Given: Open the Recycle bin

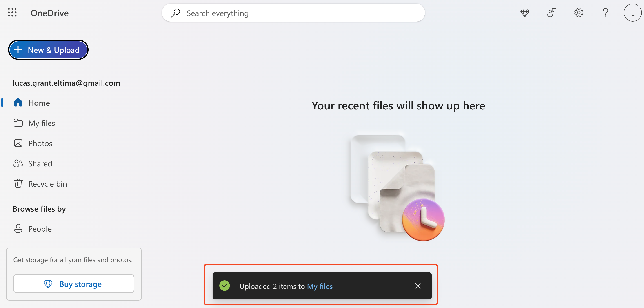Looking at the screenshot, I should [47, 183].
